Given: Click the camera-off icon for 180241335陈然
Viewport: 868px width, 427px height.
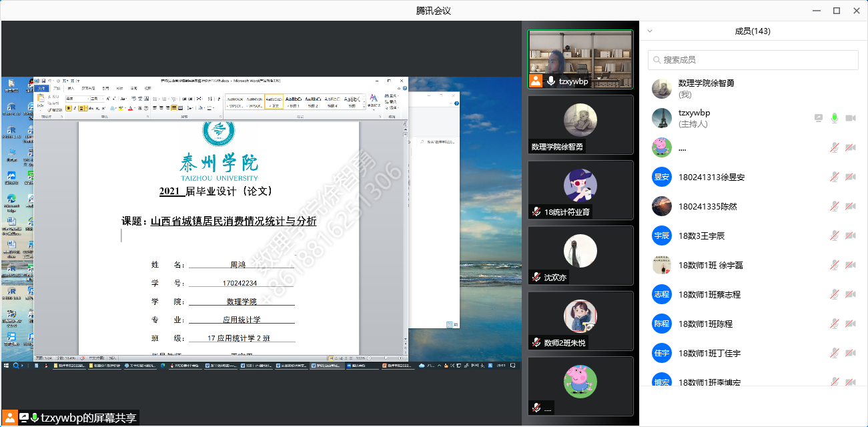Looking at the screenshot, I should 850,206.
